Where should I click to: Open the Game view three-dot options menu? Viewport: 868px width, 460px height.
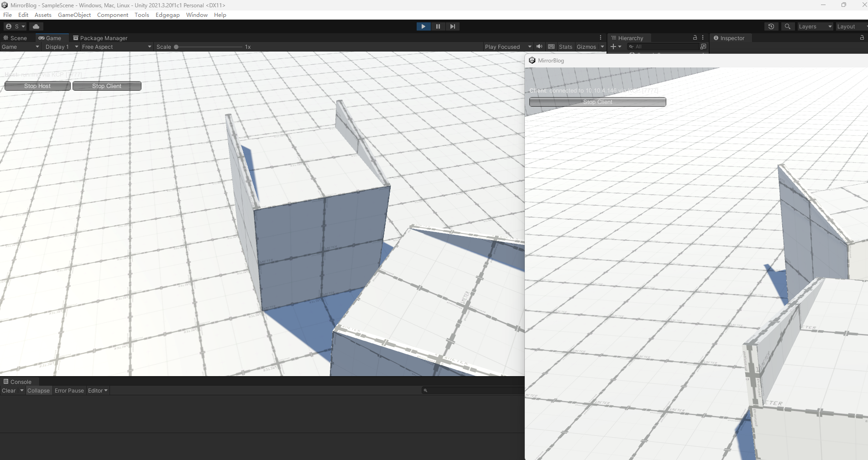(x=601, y=38)
